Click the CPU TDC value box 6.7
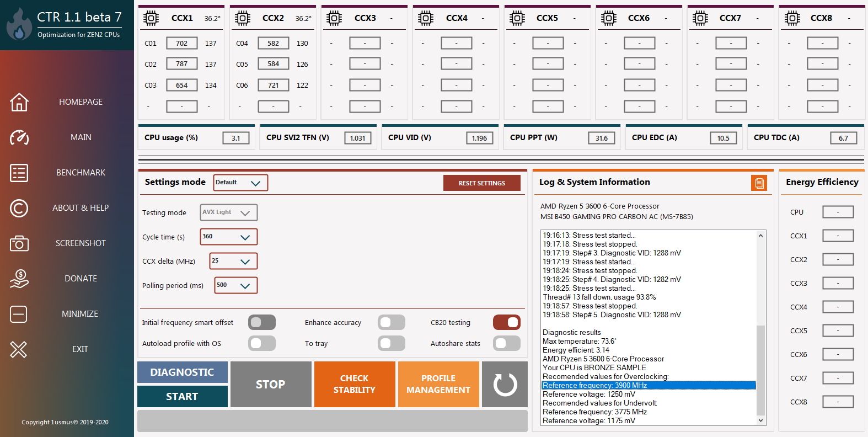Image resolution: width=868 pixels, height=437 pixels. (844, 138)
